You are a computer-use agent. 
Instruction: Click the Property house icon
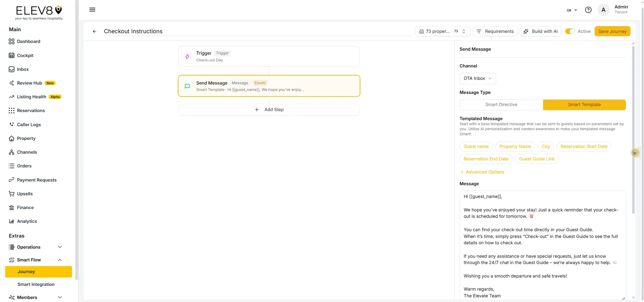pos(11,138)
